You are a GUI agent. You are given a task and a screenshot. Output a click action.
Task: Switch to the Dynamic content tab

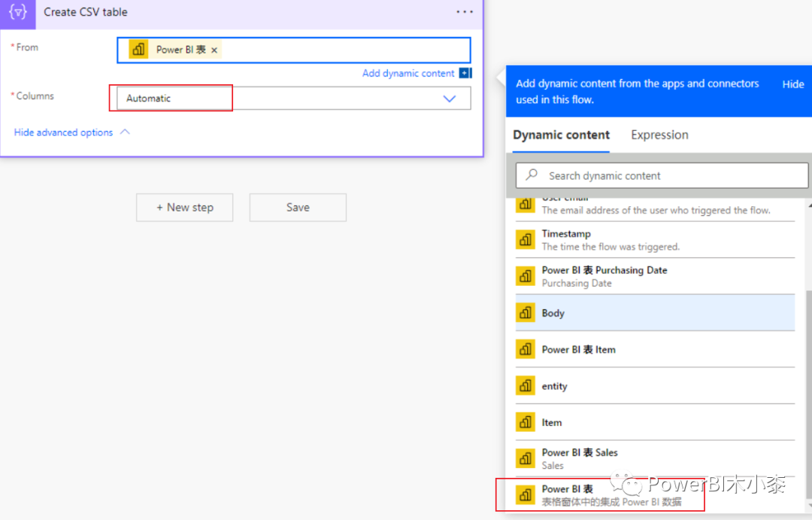point(561,135)
